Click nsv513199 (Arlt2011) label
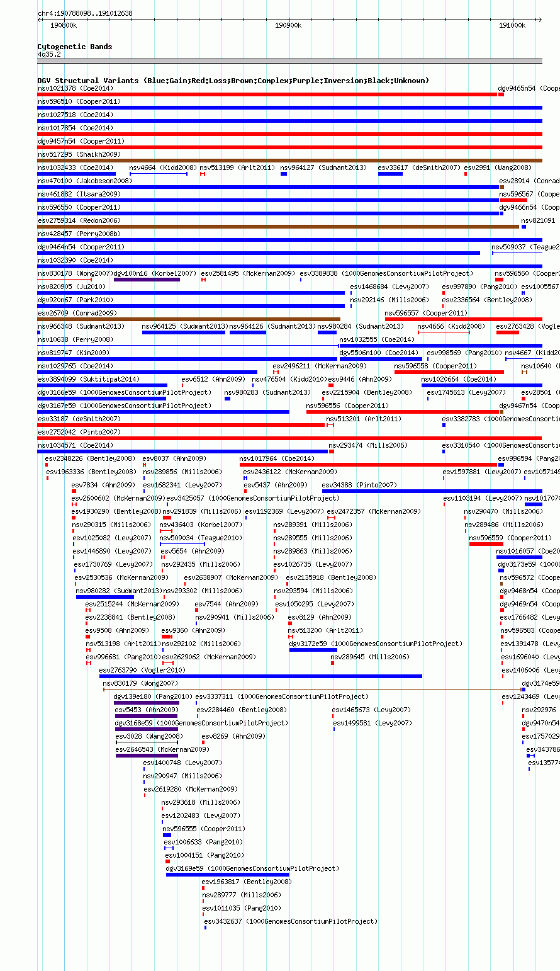 click(x=237, y=168)
